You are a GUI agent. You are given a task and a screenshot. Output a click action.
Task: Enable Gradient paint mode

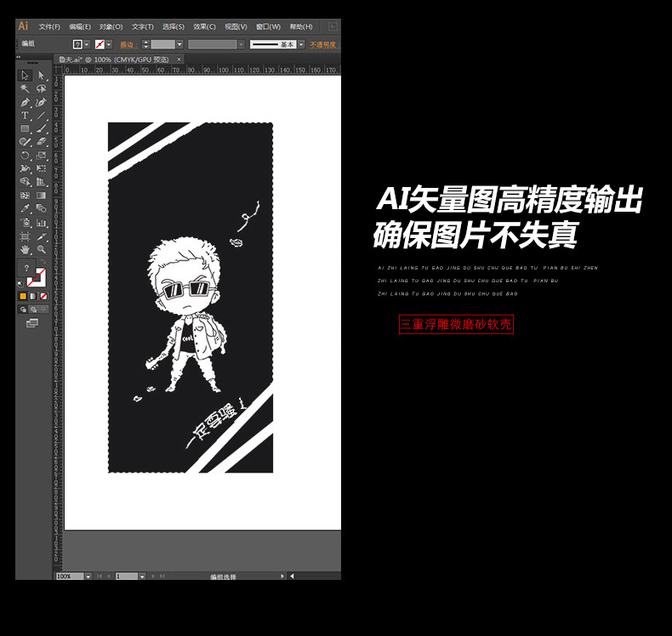click(x=33, y=296)
